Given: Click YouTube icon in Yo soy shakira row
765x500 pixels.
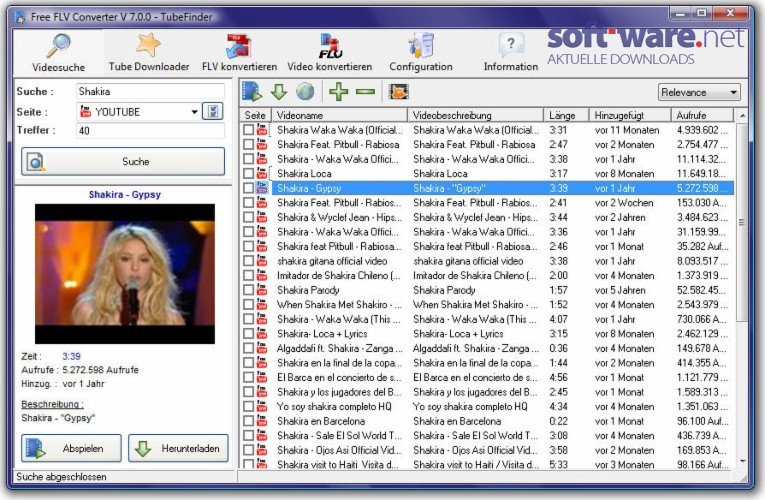Looking at the screenshot, I should (262, 406).
